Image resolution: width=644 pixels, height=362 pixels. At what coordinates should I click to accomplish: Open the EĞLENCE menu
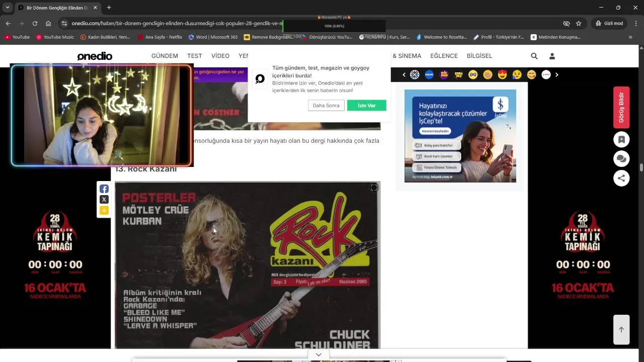coord(444,56)
